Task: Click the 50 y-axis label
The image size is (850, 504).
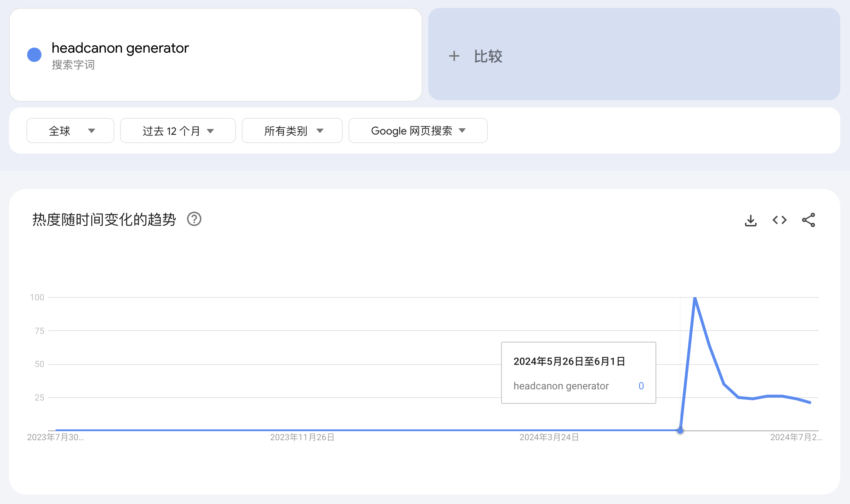Action: 39,364
